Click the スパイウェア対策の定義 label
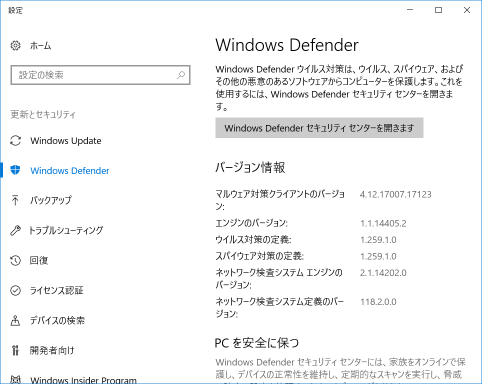Screen dimensions: 482x384 260,256
